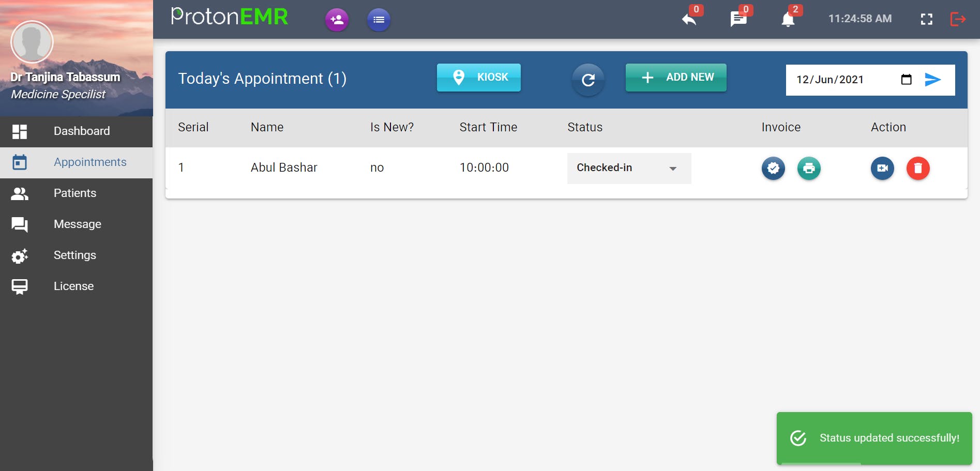
Task: Click the Is New? column header
Action: (392, 127)
